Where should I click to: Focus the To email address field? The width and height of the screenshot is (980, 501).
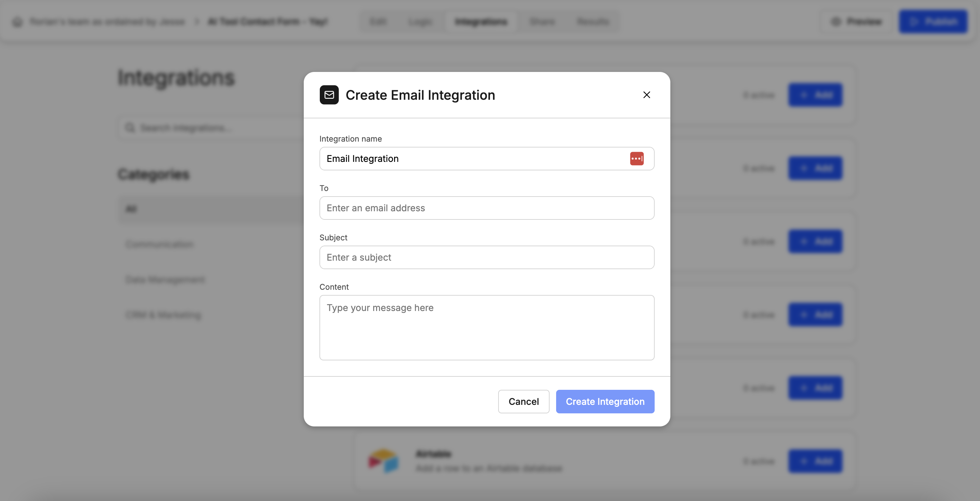pyautogui.click(x=487, y=208)
